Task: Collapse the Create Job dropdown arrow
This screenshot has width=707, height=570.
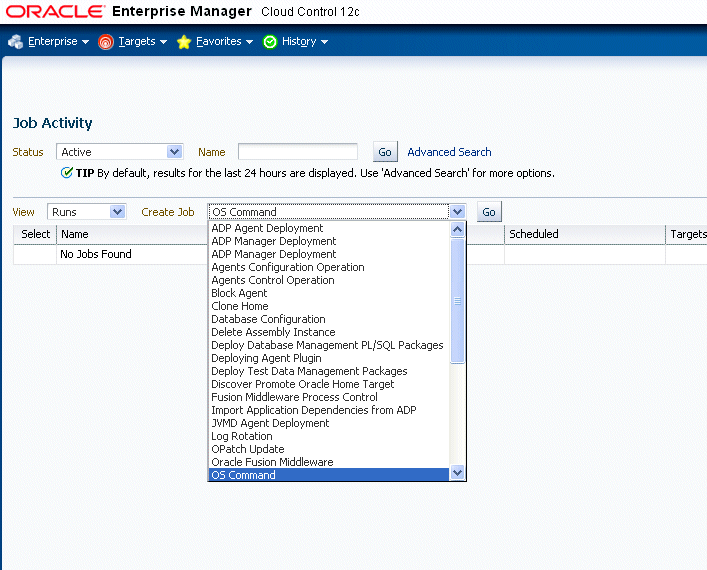Action: coord(457,211)
